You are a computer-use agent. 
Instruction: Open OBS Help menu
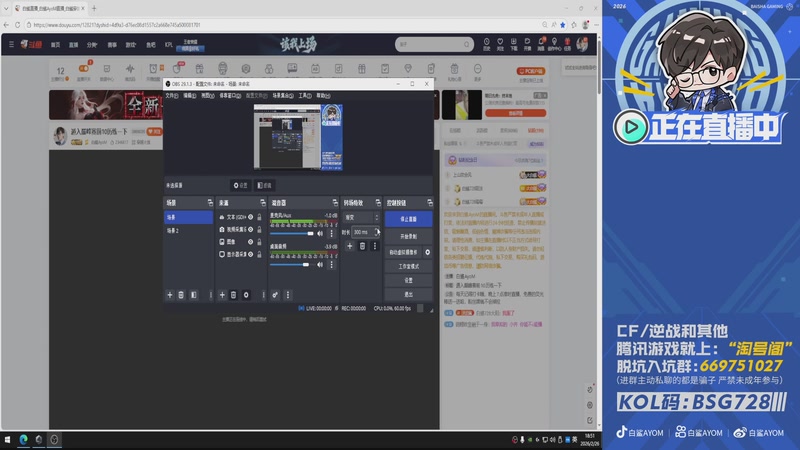pos(323,95)
